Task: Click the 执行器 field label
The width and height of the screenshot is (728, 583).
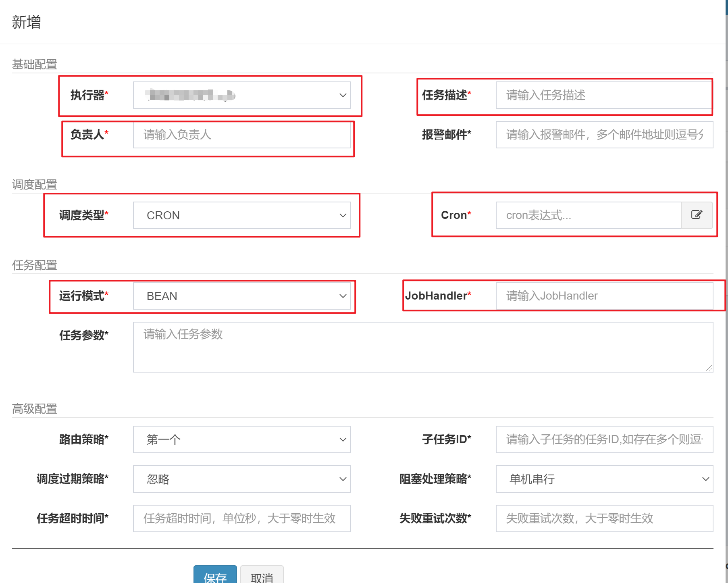Action: click(89, 95)
